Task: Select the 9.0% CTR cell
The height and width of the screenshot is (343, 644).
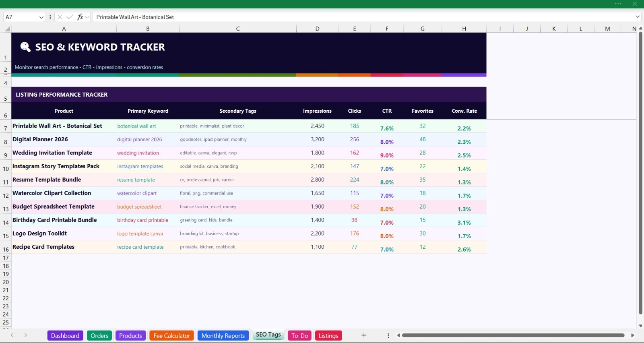Action: [x=387, y=153]
